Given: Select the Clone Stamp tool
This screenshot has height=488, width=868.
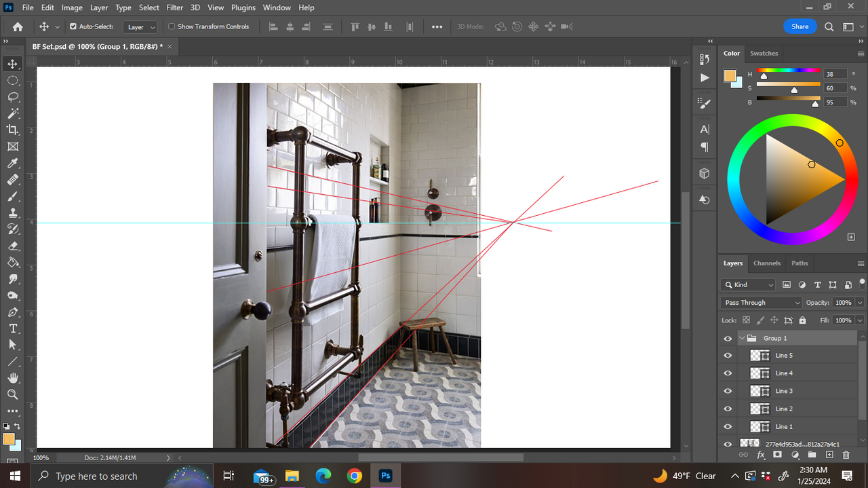Looking at the screenshot, I should (x=12, y=212).
